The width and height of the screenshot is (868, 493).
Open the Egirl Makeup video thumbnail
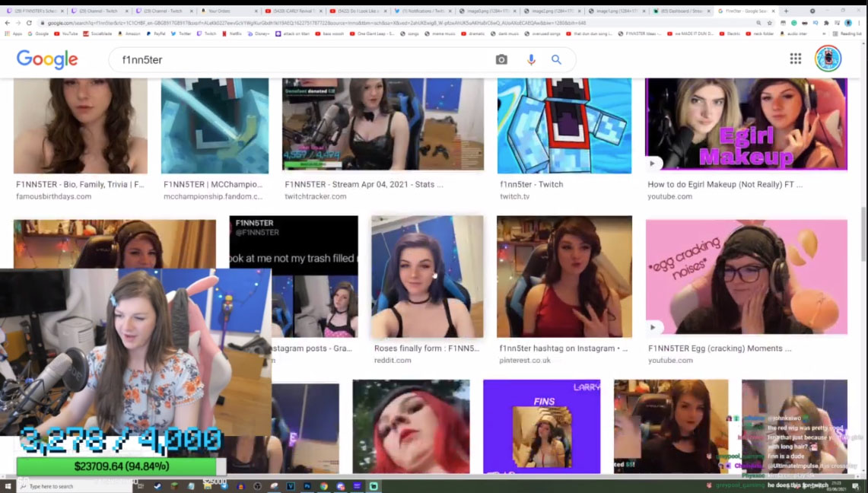point(746,124)
